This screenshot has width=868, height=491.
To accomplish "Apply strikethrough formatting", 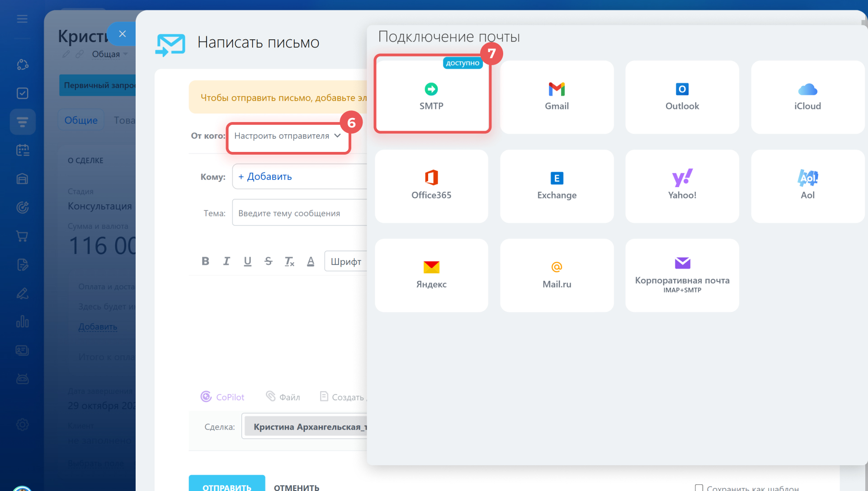I will pyautogui.click(x=269, y=261).
